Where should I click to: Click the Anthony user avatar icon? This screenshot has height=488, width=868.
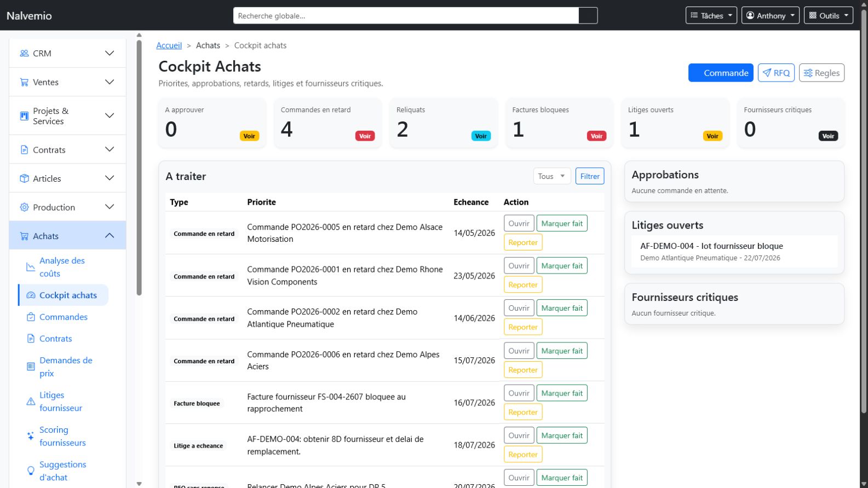(x=750, y=15)
